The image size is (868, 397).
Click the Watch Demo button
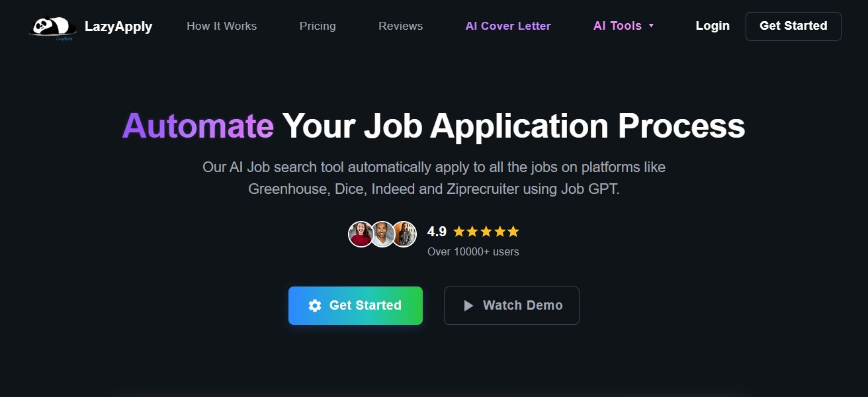511,306
